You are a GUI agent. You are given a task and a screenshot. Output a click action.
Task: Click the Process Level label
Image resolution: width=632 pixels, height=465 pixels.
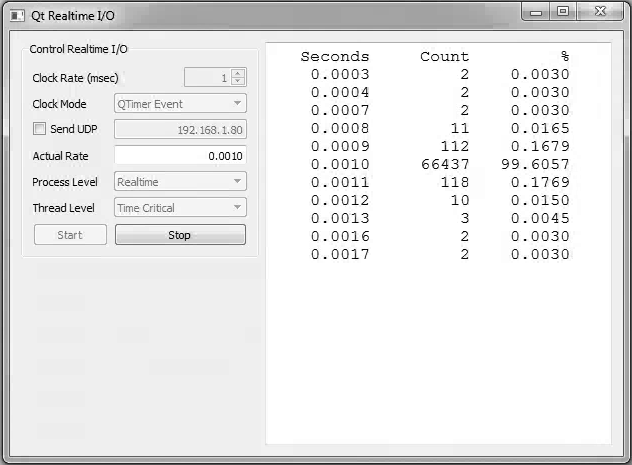click(x=65, y=182)
